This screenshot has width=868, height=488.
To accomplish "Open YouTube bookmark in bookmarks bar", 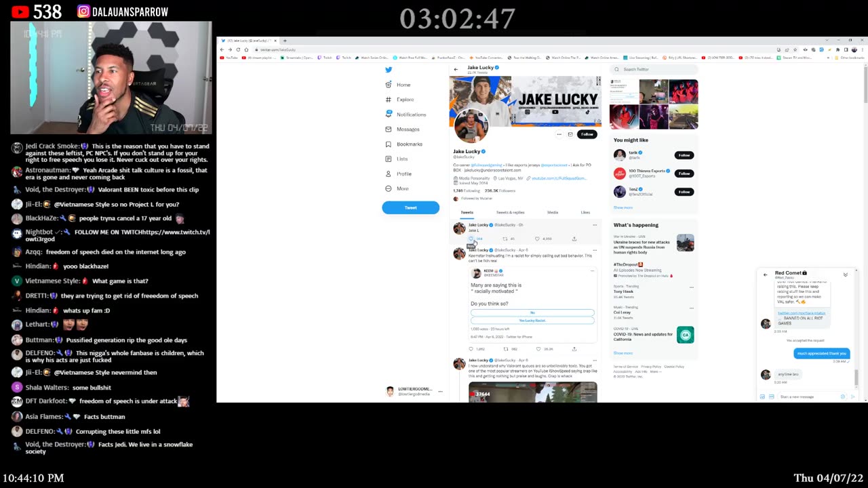I will pos(229,58).
